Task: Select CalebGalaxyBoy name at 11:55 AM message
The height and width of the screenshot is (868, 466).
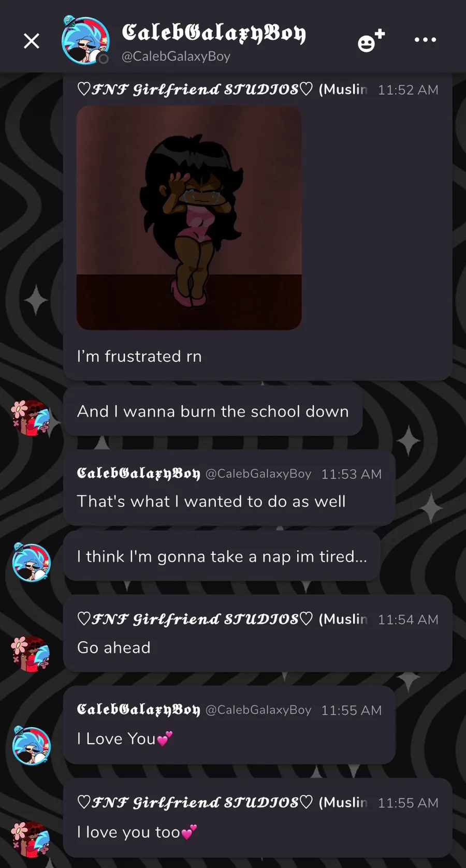Action: point(138,710)
